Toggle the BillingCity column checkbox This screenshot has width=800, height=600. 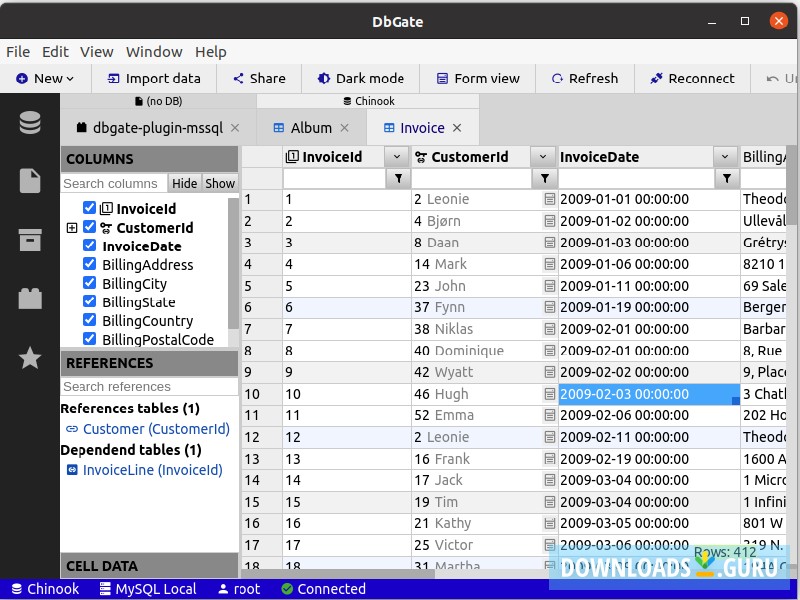(90, 284)
